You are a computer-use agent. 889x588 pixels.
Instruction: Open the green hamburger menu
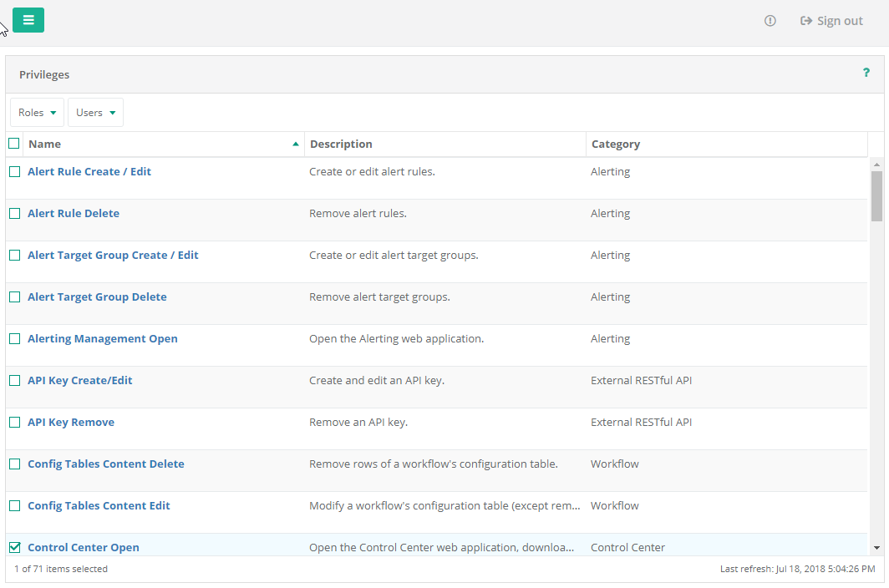click(x=28, y=20)
